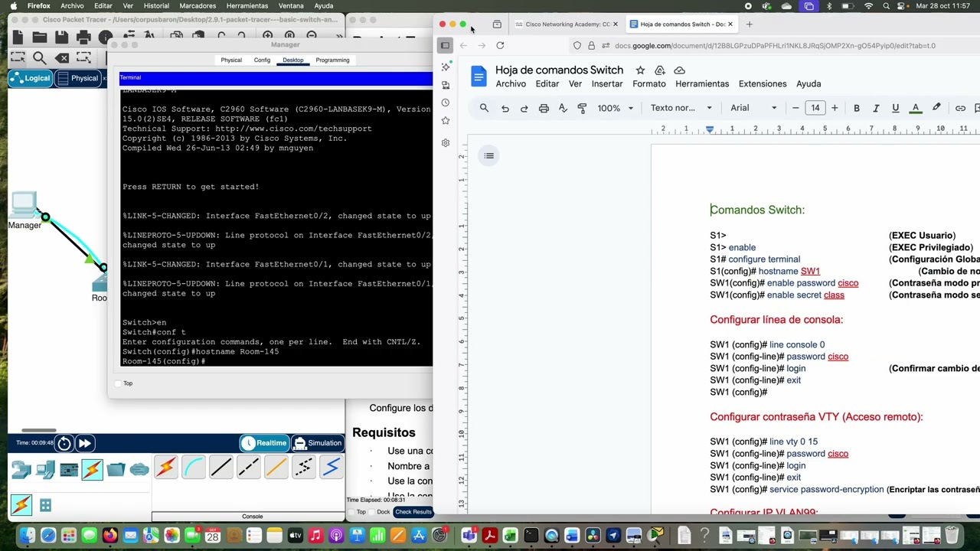Select the Delete tool in Packet Tracer
The image size is (980, 551).
(62, 57)
